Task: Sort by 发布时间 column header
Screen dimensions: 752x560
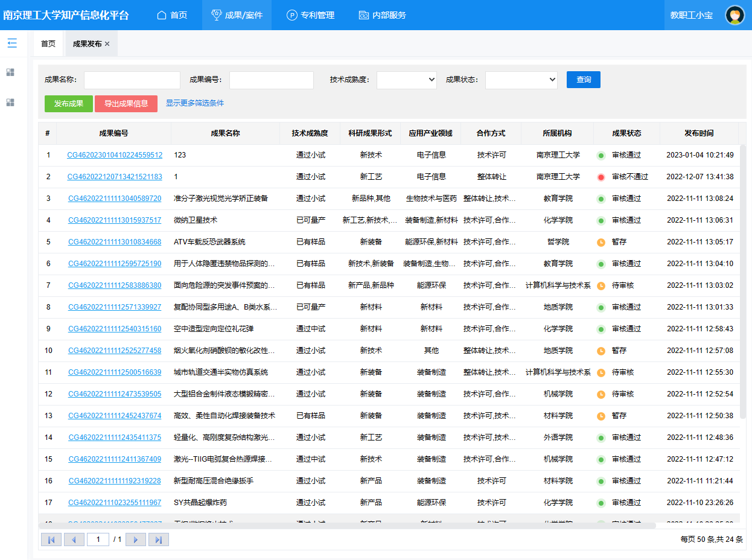Action: click(699, 133)
